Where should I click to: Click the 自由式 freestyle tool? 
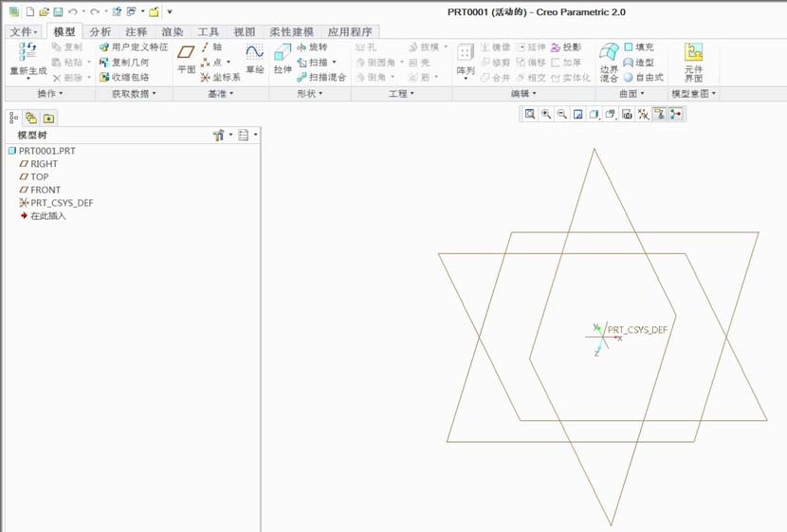click(x=644, y=78)
